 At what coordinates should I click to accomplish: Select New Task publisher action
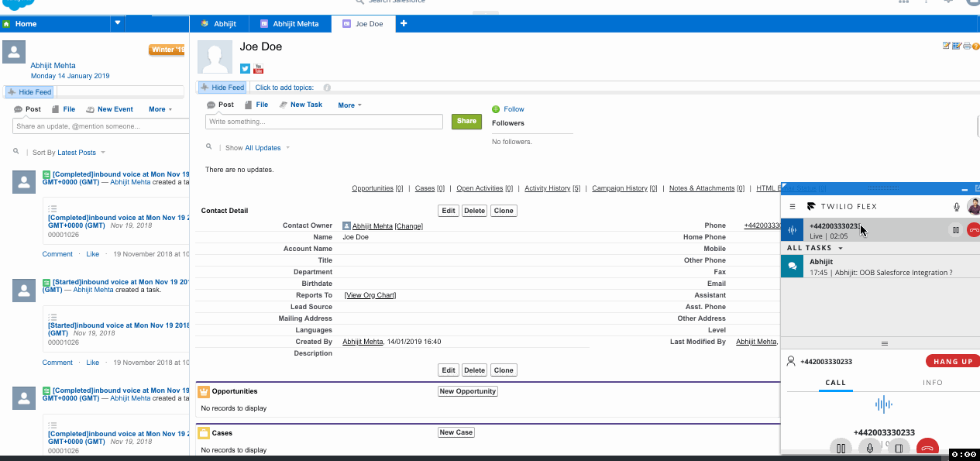tap(301, 105)
